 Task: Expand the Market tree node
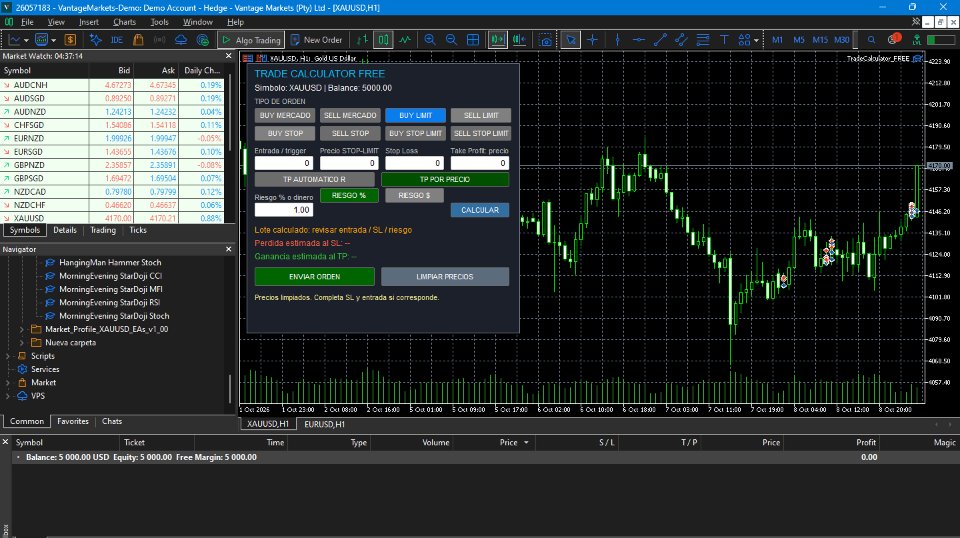coord(8,383)
